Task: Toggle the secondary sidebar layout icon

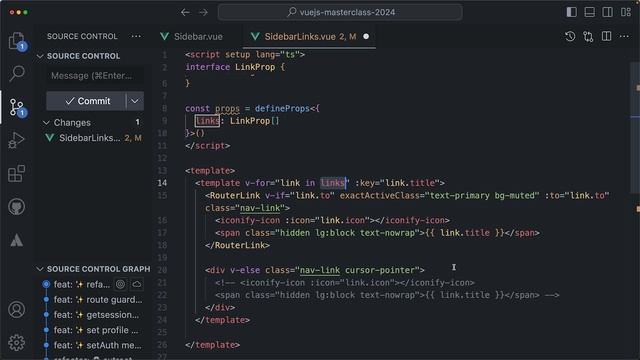Action: pyautogui.click(x=607, y=12)
